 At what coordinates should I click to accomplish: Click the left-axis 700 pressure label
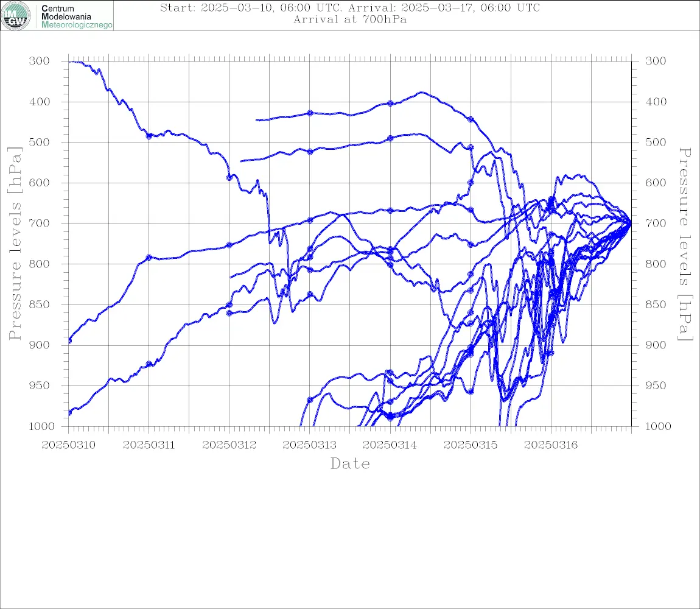point(40,223)
